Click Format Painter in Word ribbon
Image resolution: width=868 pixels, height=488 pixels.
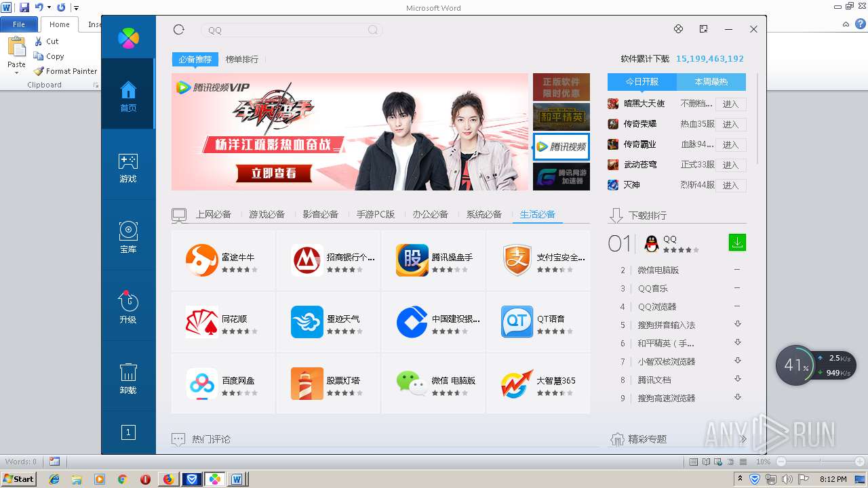point(65,71)
